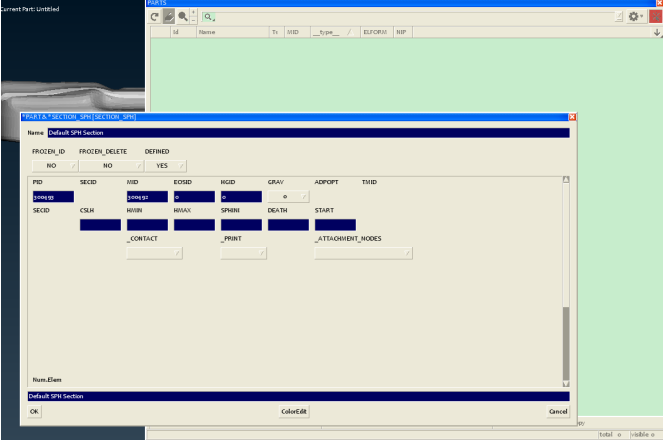Image resolution: width=665 pixels, height=440 pixels.
Task: Click the Name field containing Default SPH Section
Action: (308, 132)
